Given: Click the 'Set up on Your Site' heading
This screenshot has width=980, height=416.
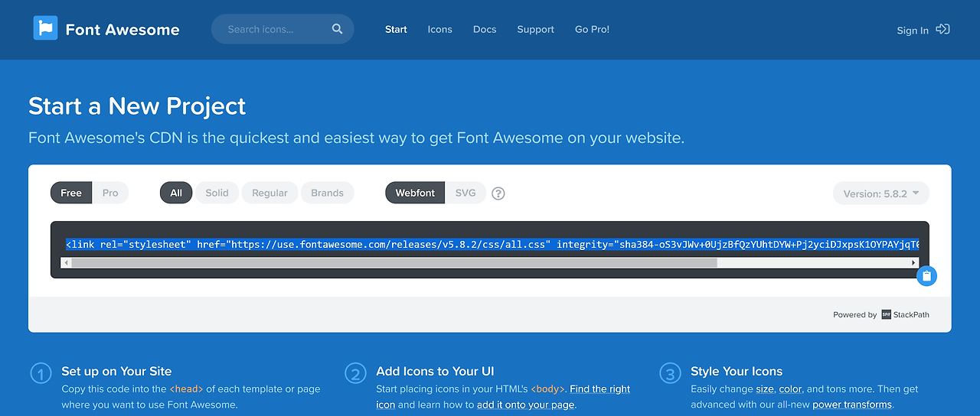Looking at the screenshot, I should click(x=116, y=371).
